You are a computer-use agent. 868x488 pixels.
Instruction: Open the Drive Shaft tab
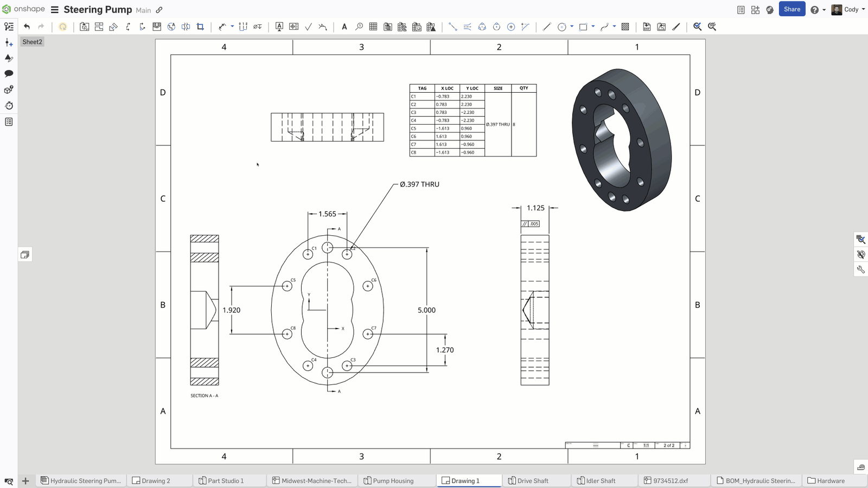click(532, 481)
